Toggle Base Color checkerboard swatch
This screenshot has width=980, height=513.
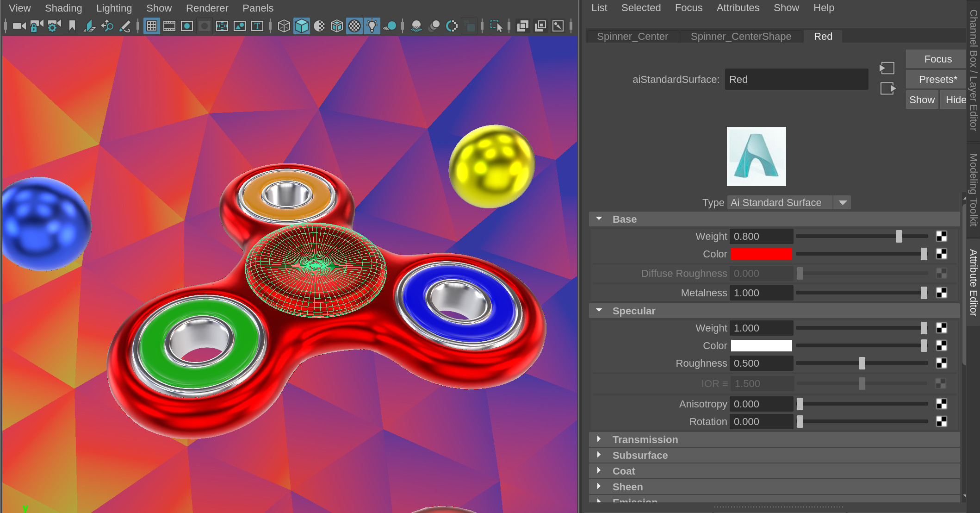(x=941, y=254)
